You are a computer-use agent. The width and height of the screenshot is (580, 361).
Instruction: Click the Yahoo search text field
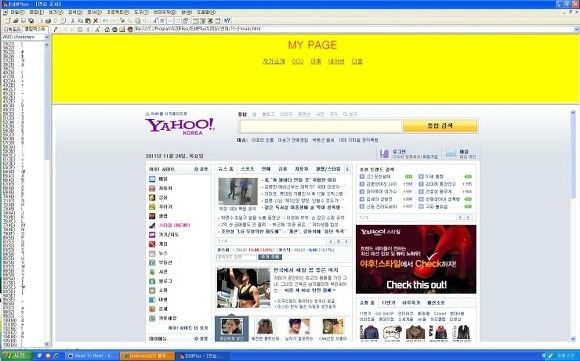coord(321,126)
